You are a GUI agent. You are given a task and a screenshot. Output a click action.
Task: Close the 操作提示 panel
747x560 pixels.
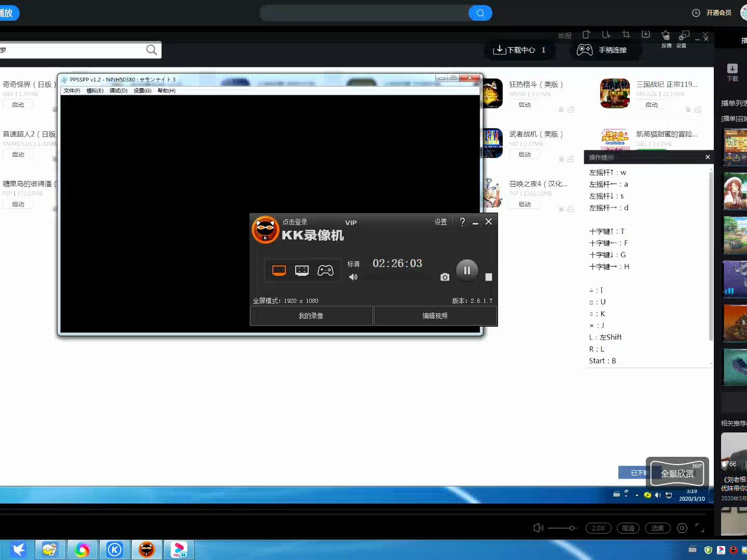[x=708, y=157]
